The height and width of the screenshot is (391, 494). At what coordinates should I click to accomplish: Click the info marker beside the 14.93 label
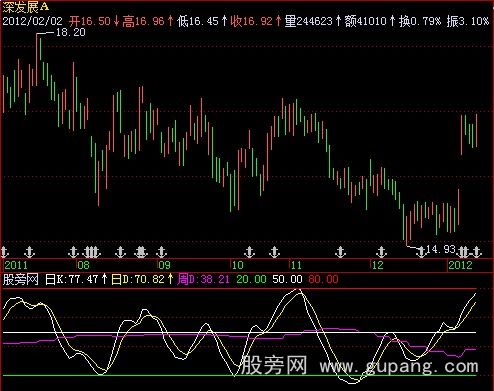(x=421, y=252)
